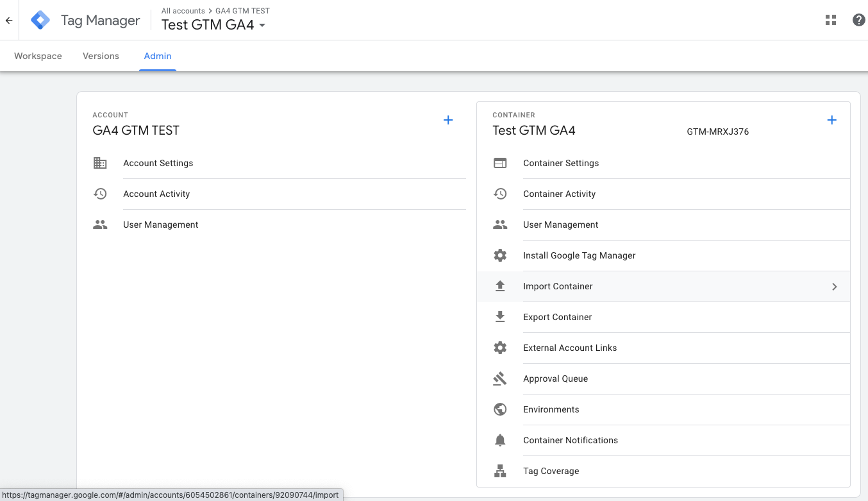The width and height of the screenshot is (868, 501).
Task: Click the back arrow in header
Action: point(9,21)
